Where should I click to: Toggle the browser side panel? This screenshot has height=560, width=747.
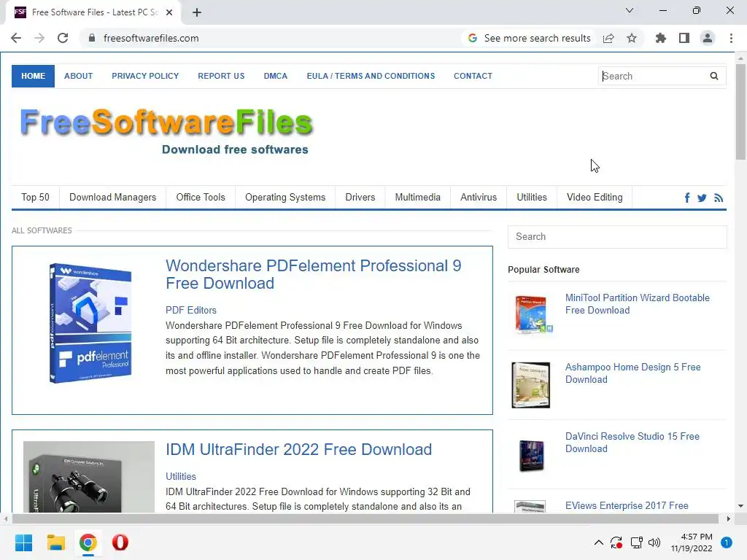click(684, 38)
